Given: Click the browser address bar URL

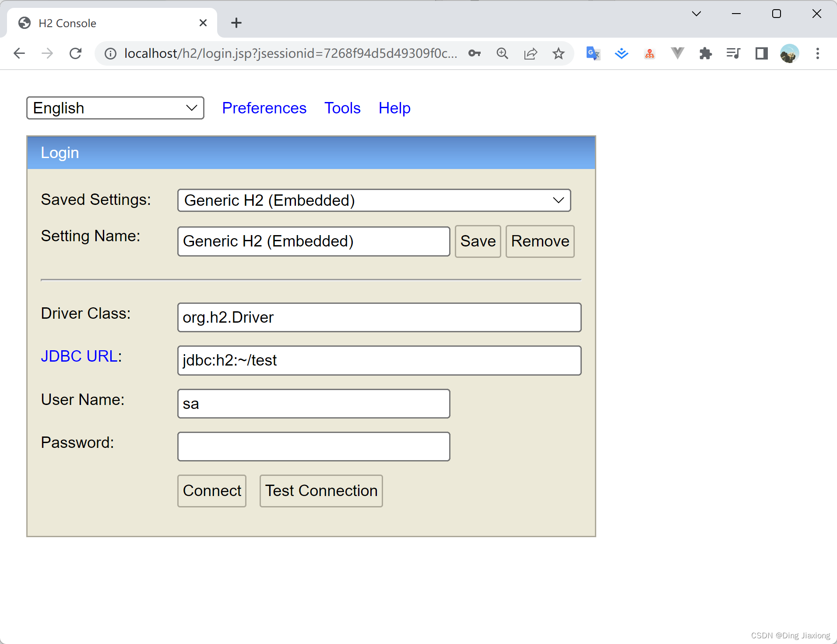Looking at the screenshot, I should [290, 53].
